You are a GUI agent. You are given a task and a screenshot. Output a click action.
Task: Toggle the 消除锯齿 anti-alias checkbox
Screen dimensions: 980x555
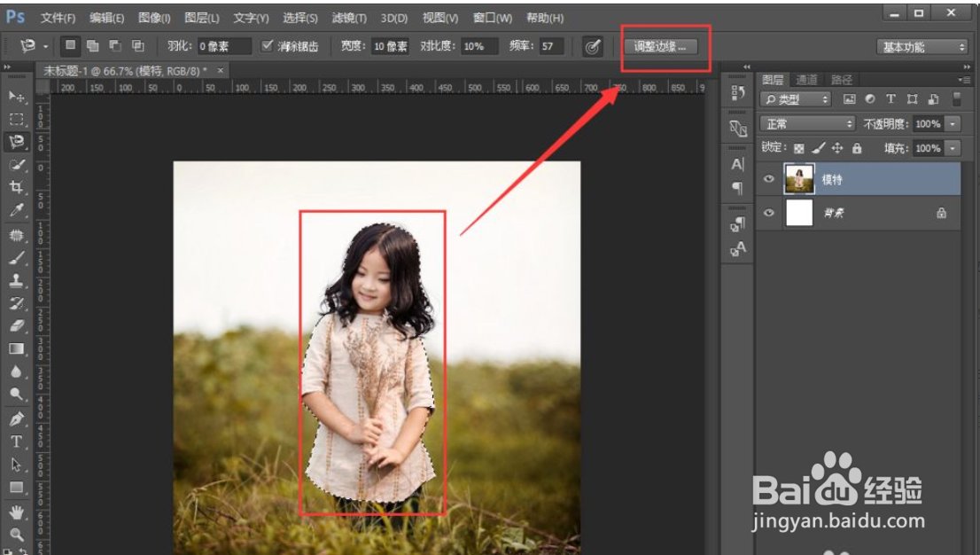tap(267, 45)
